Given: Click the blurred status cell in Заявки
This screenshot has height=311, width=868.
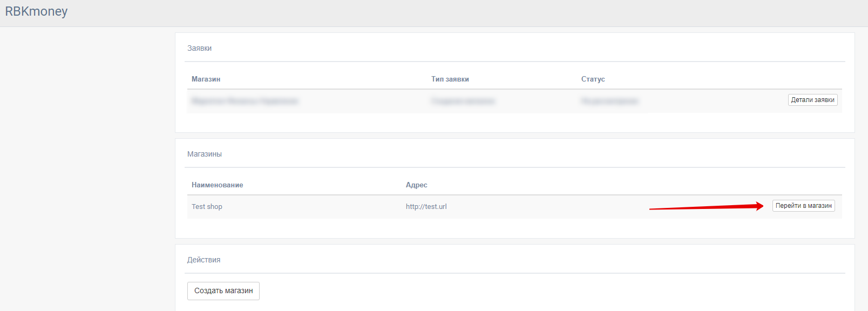Looking at the screenshot, I should point(609,101).
